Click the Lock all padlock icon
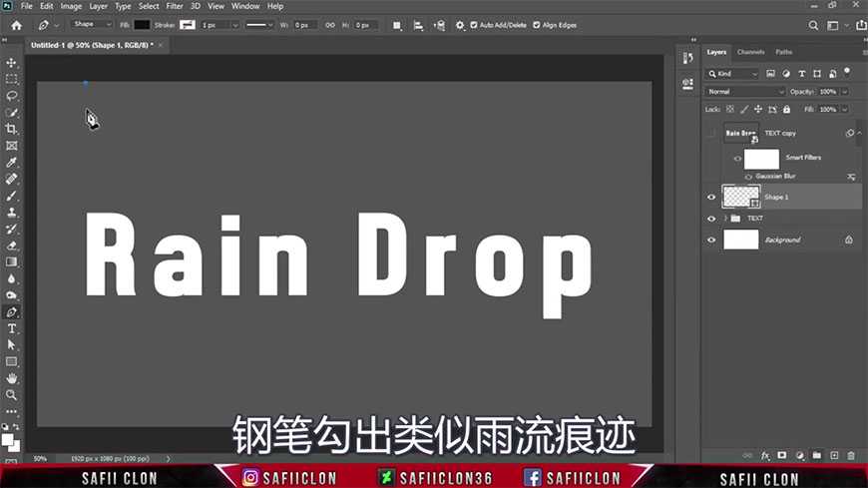 tap(786, 109)
